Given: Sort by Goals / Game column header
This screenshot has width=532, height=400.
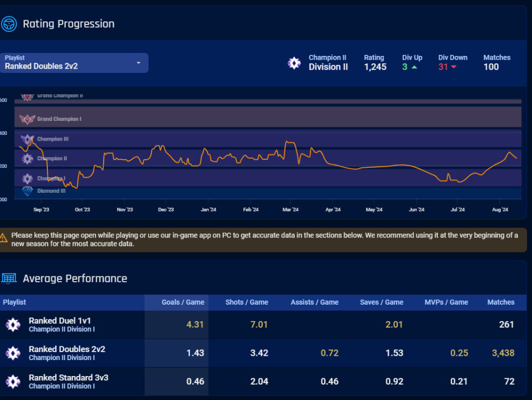Looking at the screenshot, I should 183,302.
